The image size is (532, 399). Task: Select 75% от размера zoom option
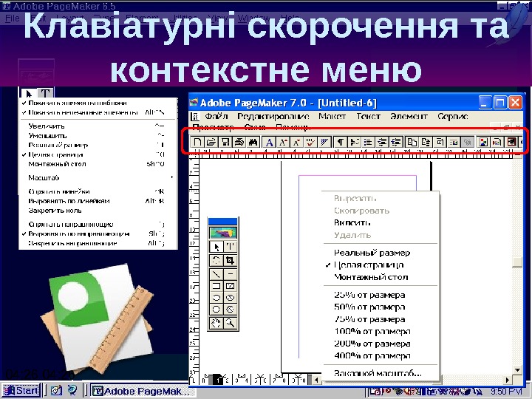pyautogui.click(x=381, y=319)
